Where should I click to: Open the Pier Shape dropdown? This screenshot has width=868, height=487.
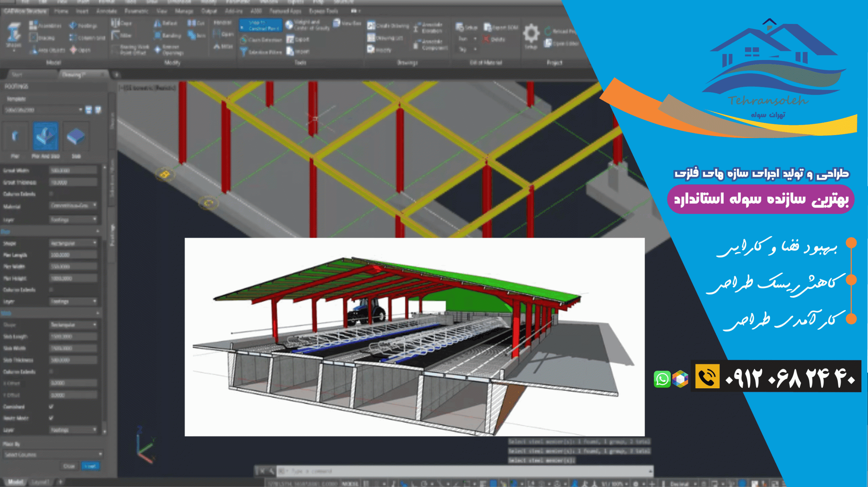74,243
